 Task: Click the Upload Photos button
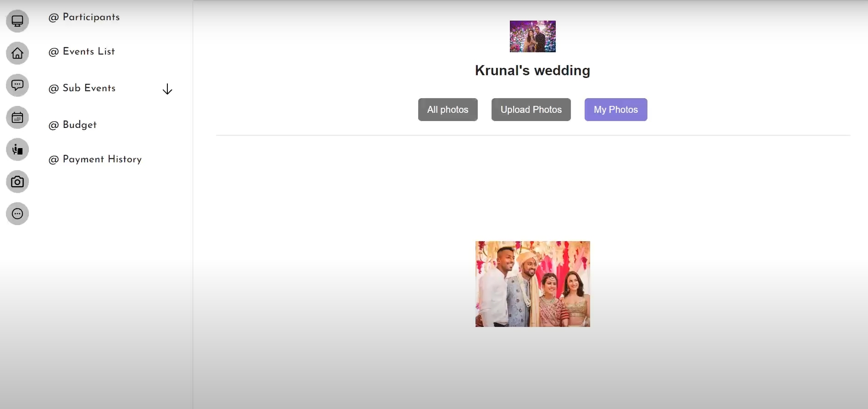531,110
